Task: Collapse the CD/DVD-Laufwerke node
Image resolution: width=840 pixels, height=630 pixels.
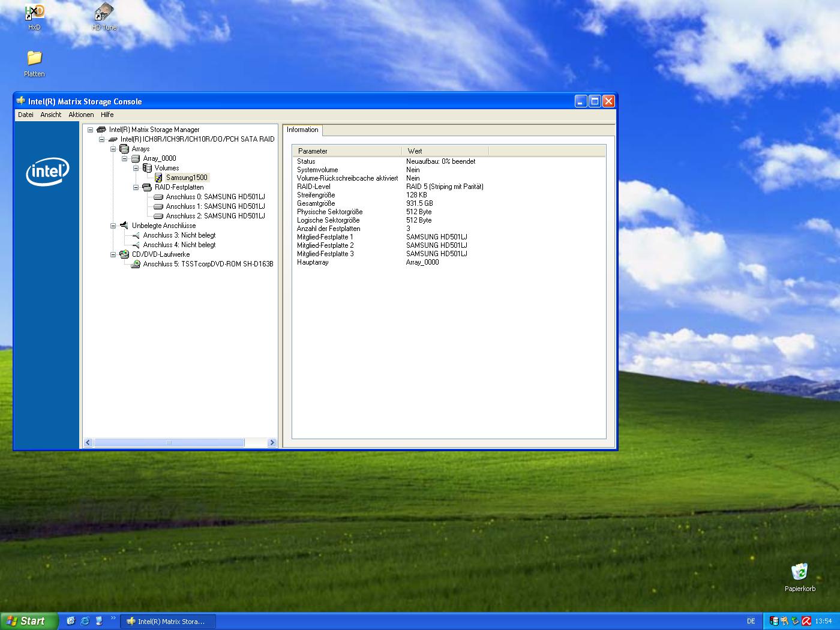Action: tap(113, 254)
